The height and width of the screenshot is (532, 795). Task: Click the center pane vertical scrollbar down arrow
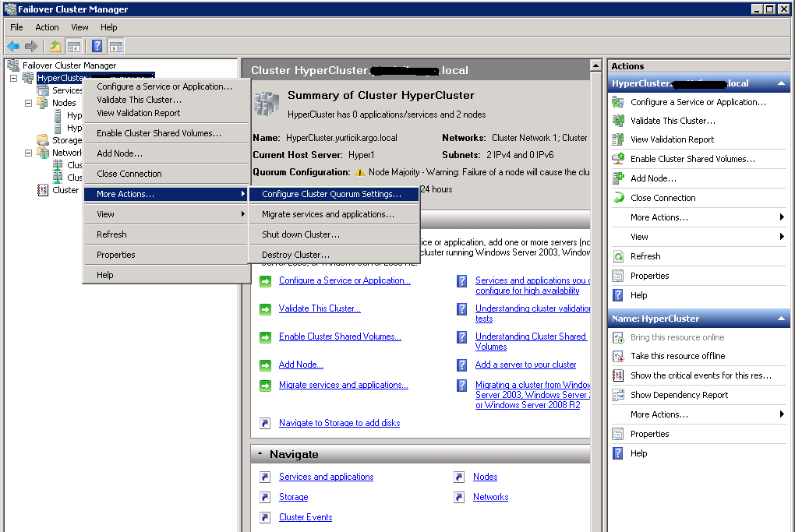[596, 527]
